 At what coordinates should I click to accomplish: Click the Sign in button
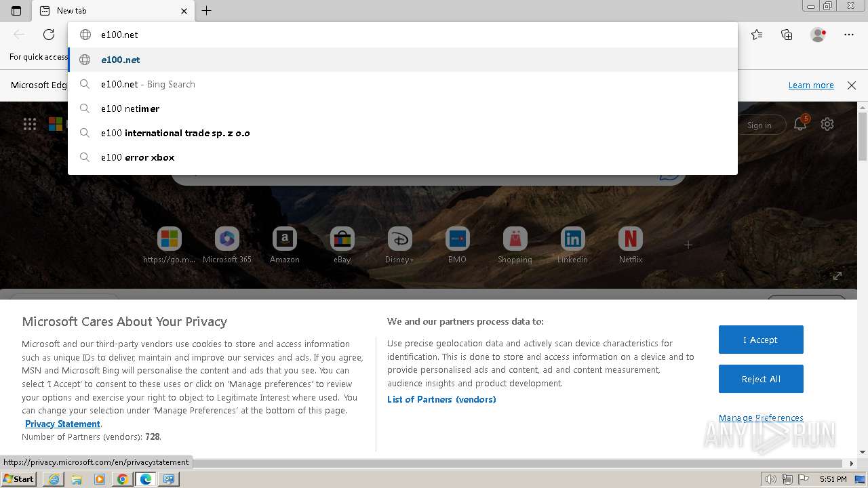click(x=759, y=125)
